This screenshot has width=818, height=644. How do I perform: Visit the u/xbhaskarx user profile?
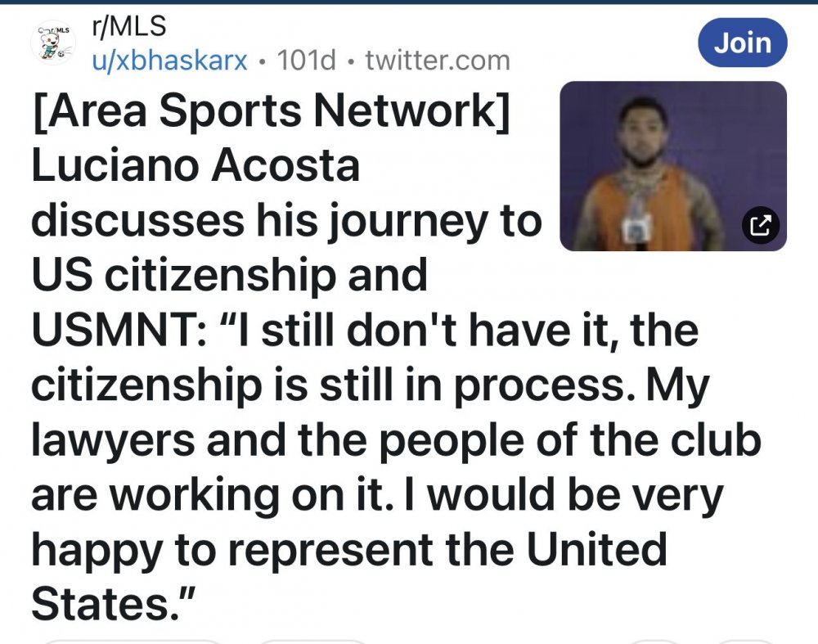[169, 60]
